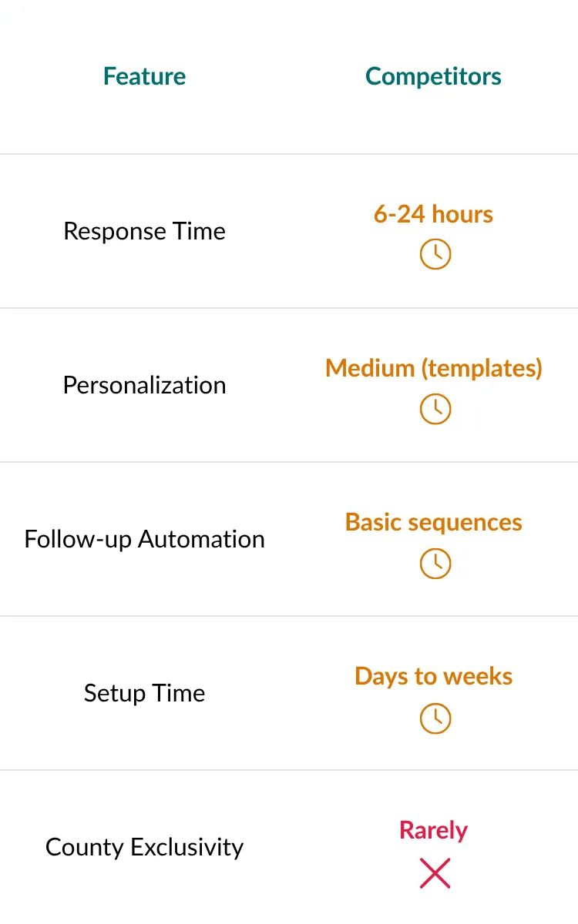Click the Follow-up Automation row label

[x=145, y=539]
